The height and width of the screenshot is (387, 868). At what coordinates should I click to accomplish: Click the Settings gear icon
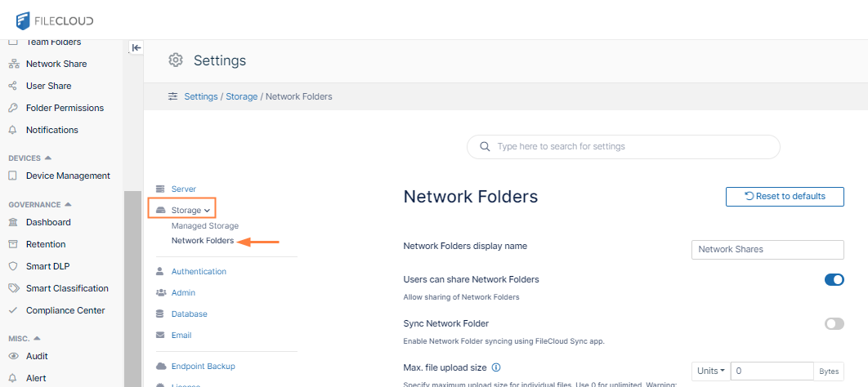pos(175,60)
